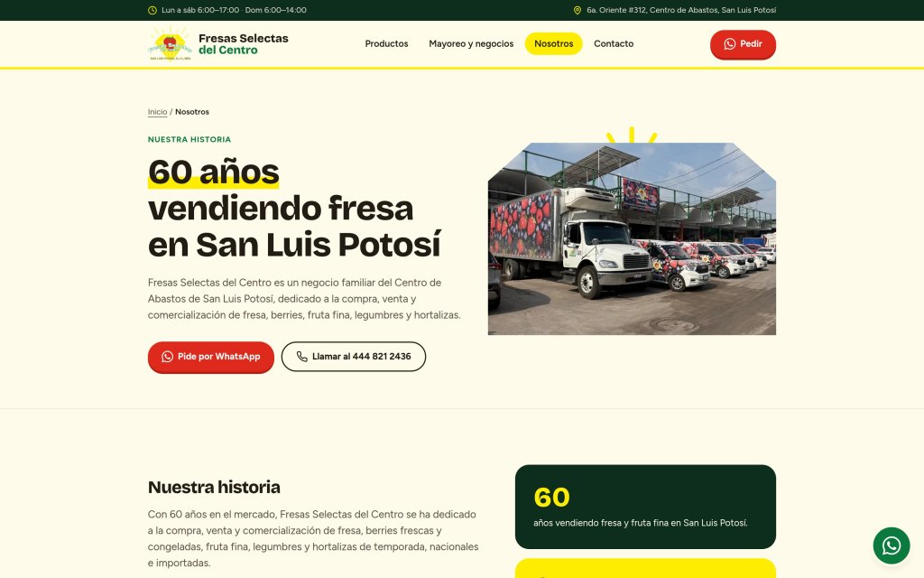The height and width of the screenshot is (578, 924).
Task: Click the Pide por WhatsApp button
Action: click(x=211, y=357)
